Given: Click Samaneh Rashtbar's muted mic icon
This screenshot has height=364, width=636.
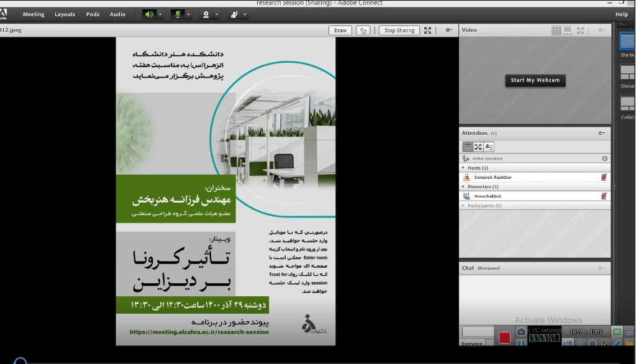Looking at the screenshot, I should pyautogui.click(x=604, y=177).
